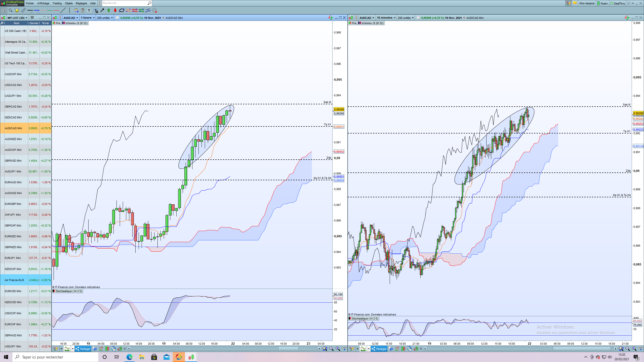Open the hamburger menu of MY LIST
Viewport: 644px width, 362px height.
tap(32, 18)
